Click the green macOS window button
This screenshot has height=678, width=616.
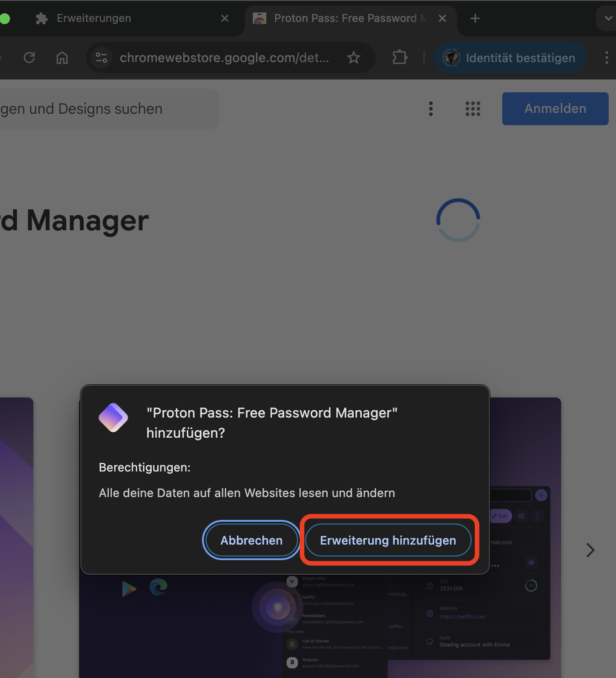point(5,18)
